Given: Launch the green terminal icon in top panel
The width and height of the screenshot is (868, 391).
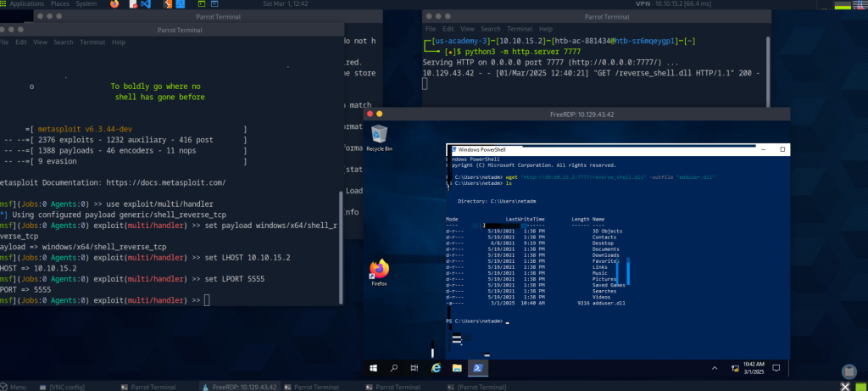Looking at the screenshot, I should (x=201, y=4).
